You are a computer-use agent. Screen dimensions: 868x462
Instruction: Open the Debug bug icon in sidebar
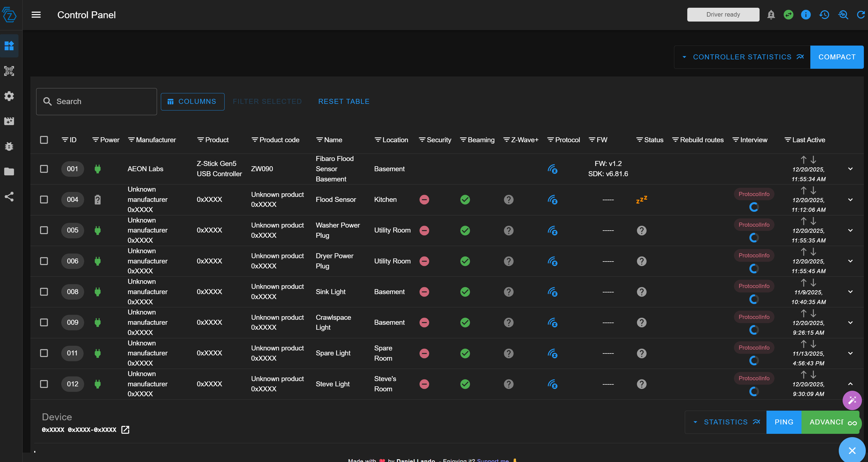point(9,146)
